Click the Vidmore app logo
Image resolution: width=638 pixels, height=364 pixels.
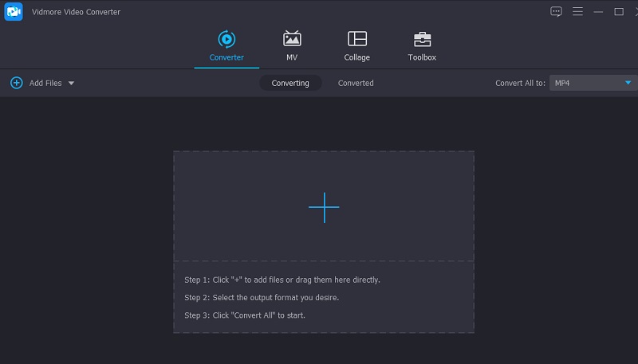coord(13,12)
